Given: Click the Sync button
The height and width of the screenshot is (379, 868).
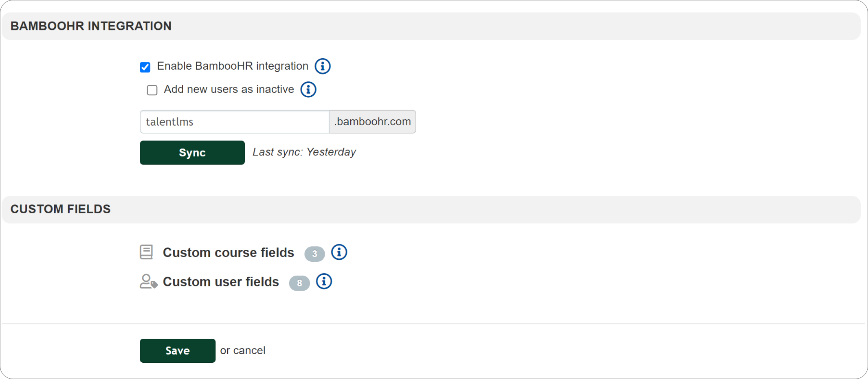Looking at the screenshot, I should point(192,153).
